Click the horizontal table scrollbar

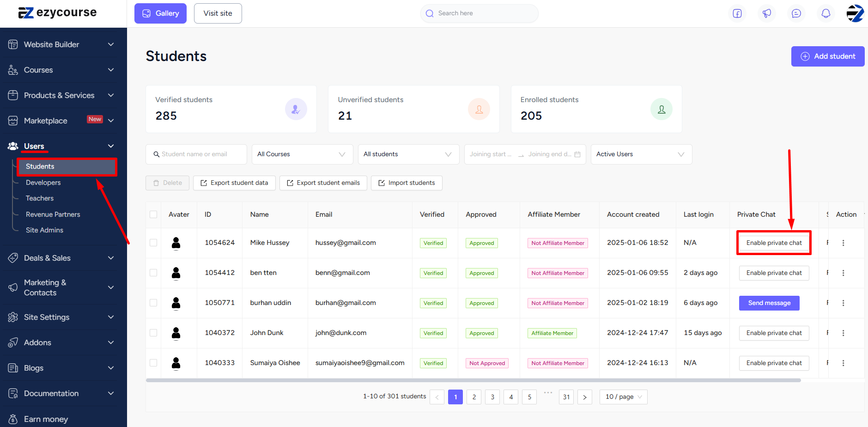click(473, 380)
